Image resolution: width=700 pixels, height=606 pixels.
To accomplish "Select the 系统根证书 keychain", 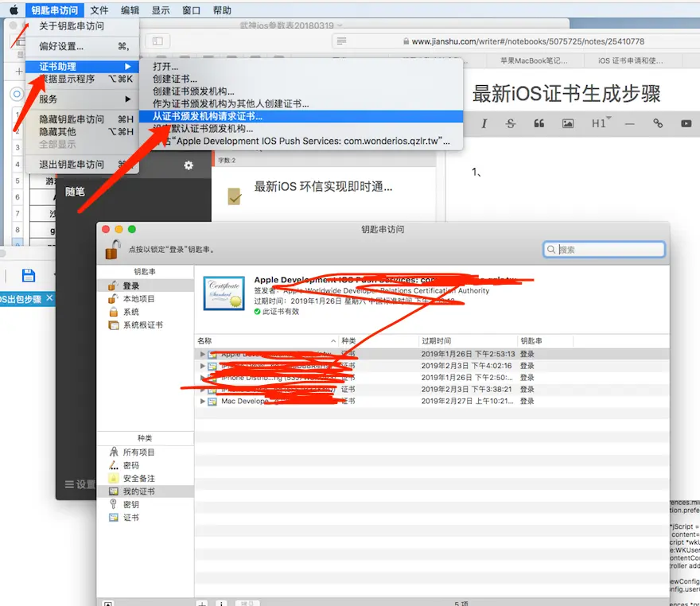I will (x=146, y=324).
